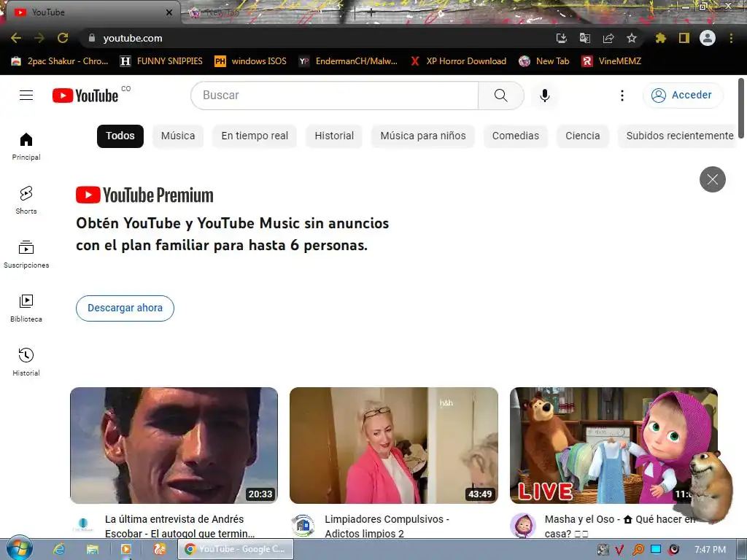Screen dimensions: 747x560
Task: Open Chrome three-dot menu
Action: pos(731,38)
